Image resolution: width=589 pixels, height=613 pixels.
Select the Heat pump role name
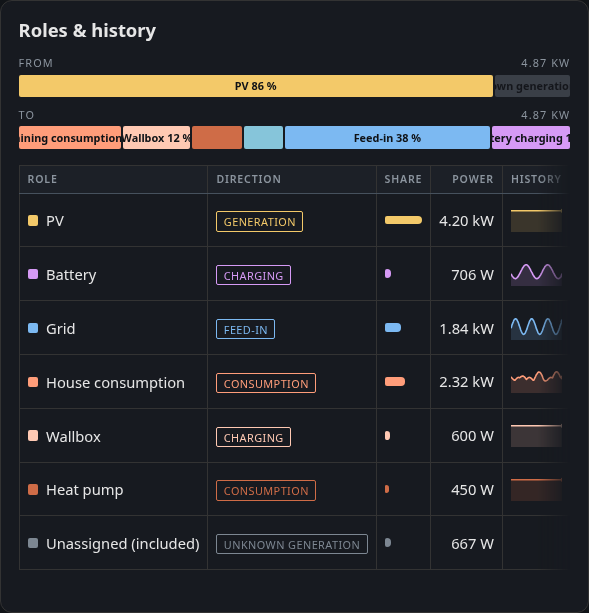(x=85, y=490)
